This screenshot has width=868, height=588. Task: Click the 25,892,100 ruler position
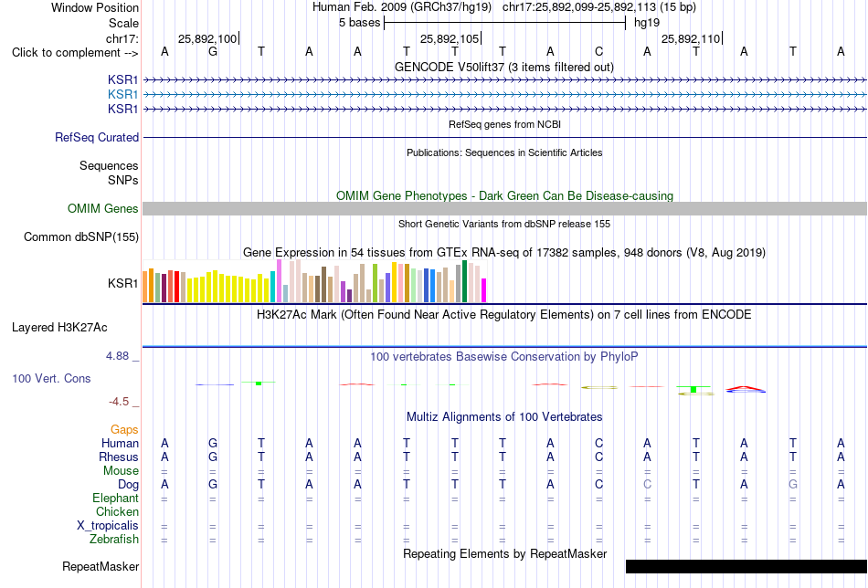tap(207, 38)
